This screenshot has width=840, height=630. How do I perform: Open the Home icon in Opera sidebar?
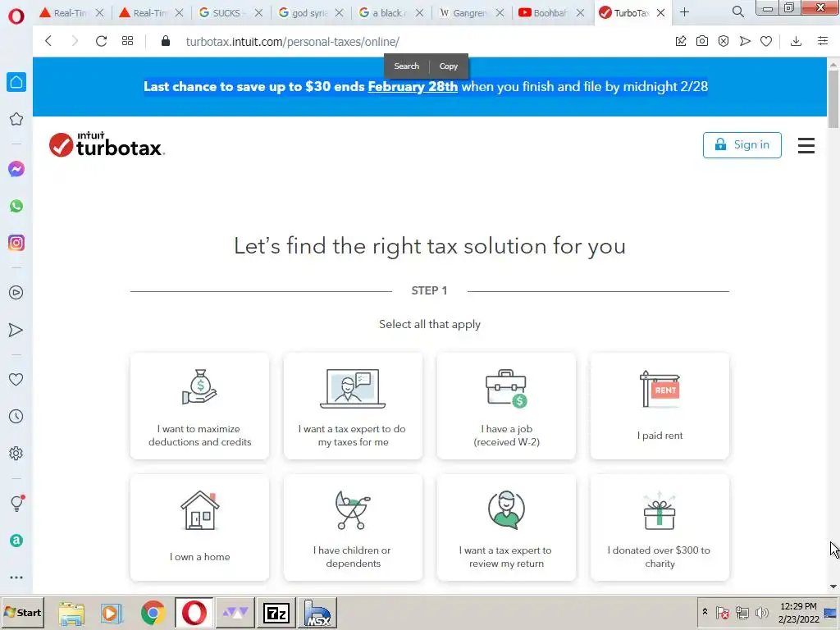point(16,82)
